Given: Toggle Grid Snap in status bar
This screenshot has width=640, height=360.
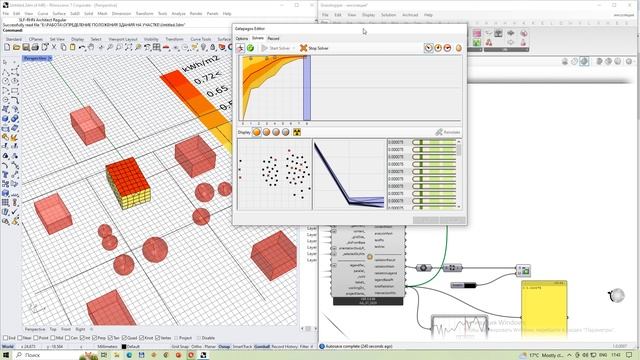Looking at the screenshot, I should (180, 347).
